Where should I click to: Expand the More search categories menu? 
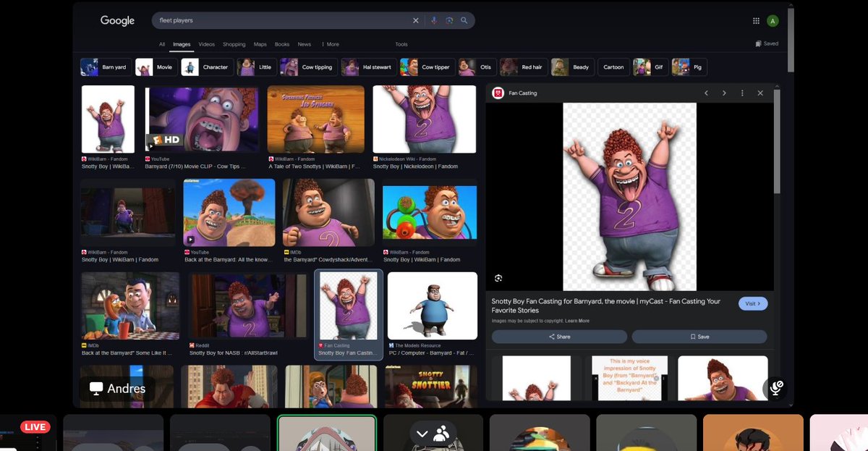[330, 44]
